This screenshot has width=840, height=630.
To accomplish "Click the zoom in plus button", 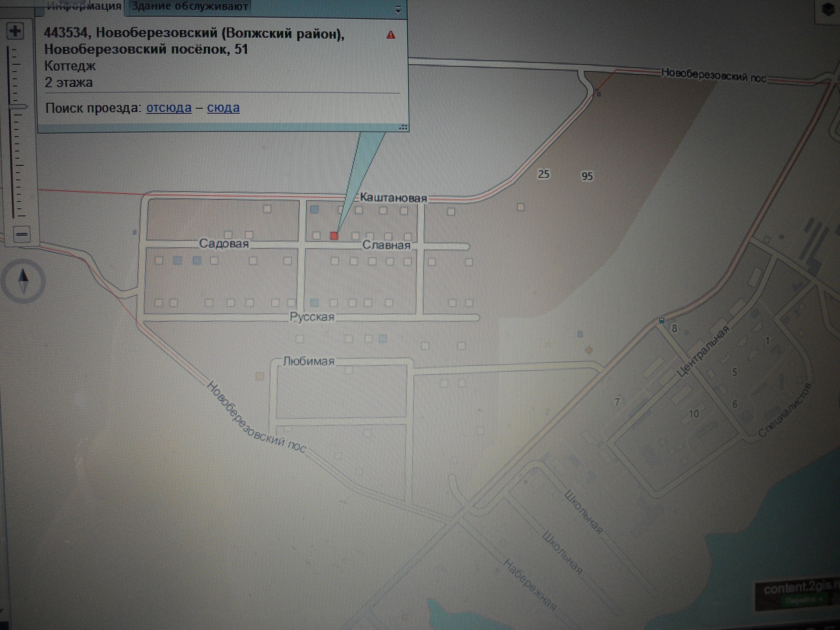I will coord(15,31).
